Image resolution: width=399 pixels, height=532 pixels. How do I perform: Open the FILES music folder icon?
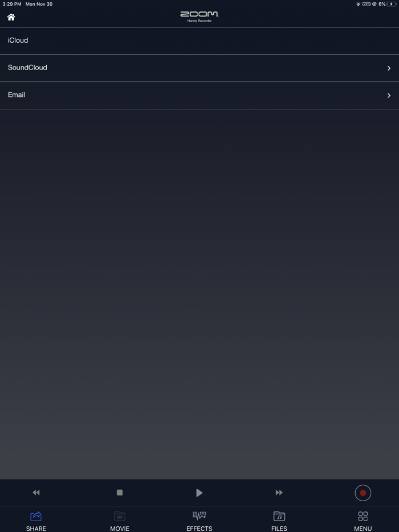pos(279,517)
